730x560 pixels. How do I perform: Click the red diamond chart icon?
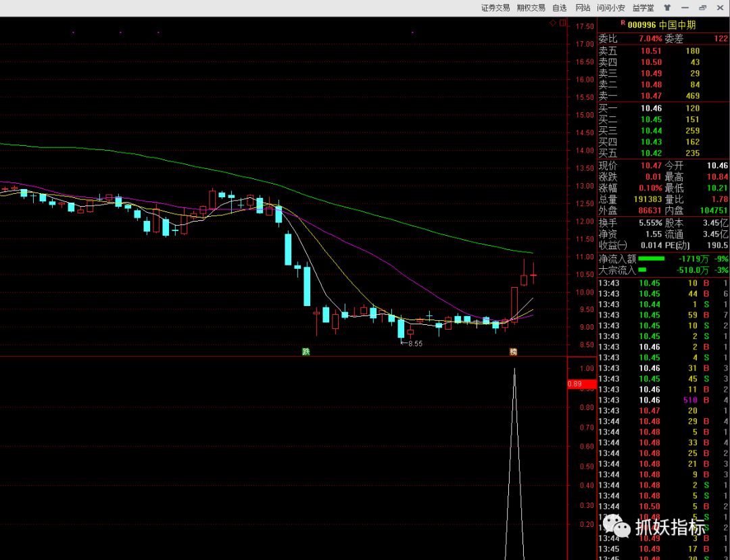[x=553, y=23]
